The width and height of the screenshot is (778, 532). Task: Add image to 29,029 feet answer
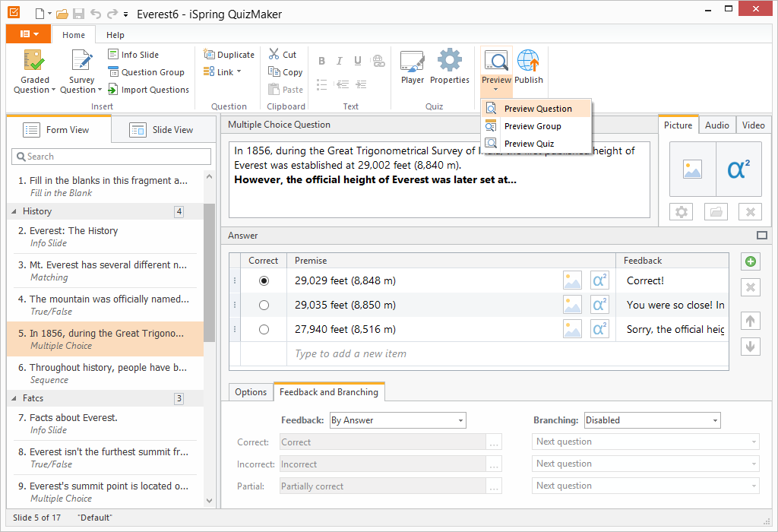[x=572, y=280]
